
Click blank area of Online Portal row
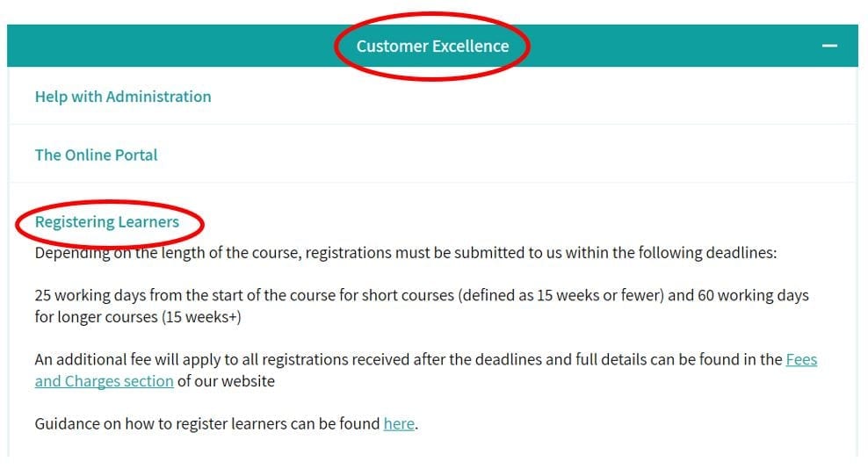[x=498, y=155]
